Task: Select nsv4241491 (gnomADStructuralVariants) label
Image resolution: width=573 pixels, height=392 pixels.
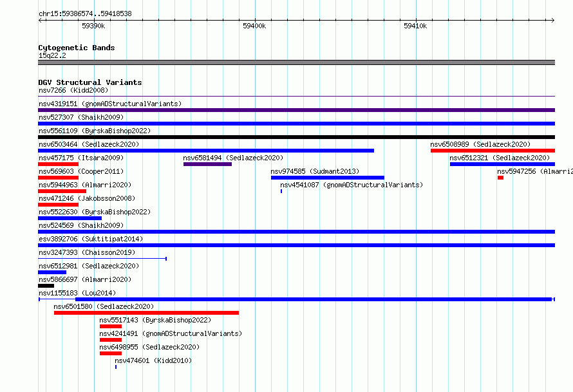Action: pyautogui.click(x=171, y=333)
